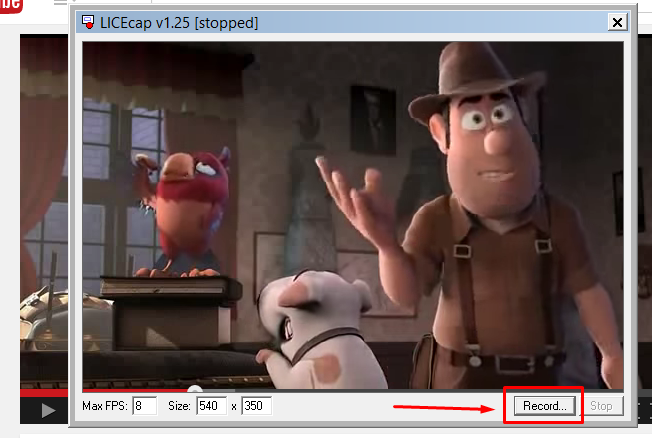Edit the width field showing 540
This screenshot has height=438, width=652.
(x=212, y=406)
